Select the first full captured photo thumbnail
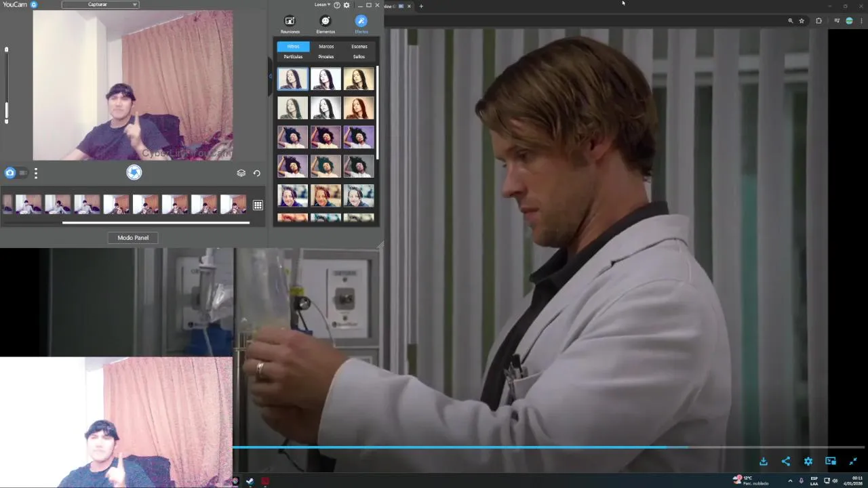 pos(28,204)
